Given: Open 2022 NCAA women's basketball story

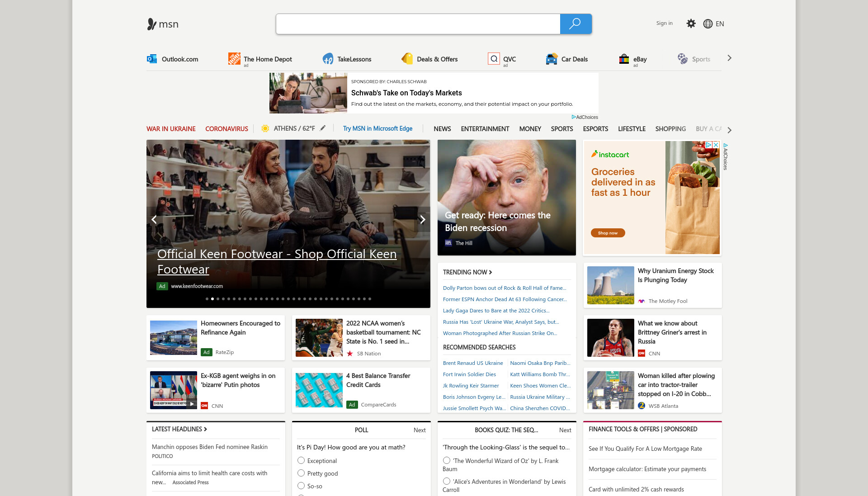Looking at the screenshot, I should coord(361,338).
